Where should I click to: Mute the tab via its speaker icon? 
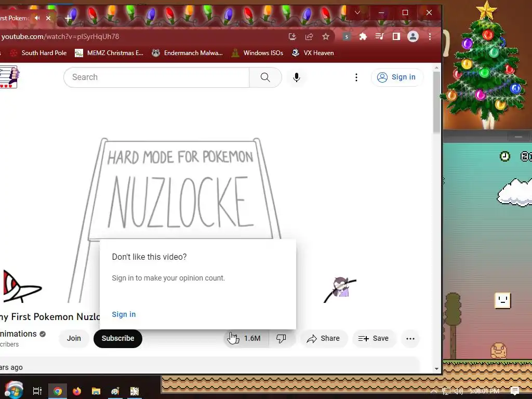point(37,18)
